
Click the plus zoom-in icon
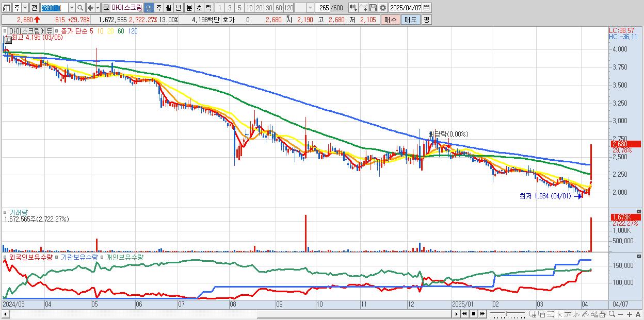(x=630, y=313)
